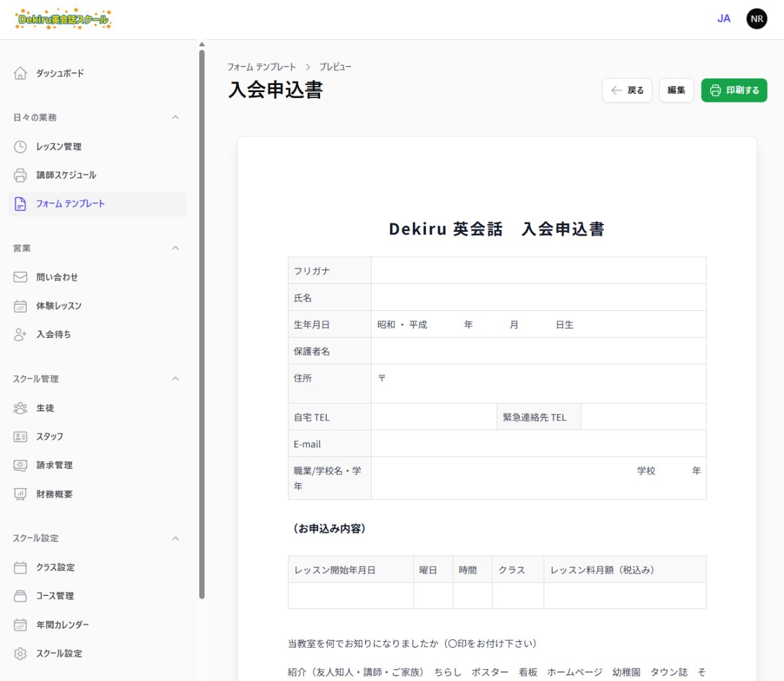Click the waiting-to-enroll person-plus icon
This screenshot has height=681, width=784.
20,334
